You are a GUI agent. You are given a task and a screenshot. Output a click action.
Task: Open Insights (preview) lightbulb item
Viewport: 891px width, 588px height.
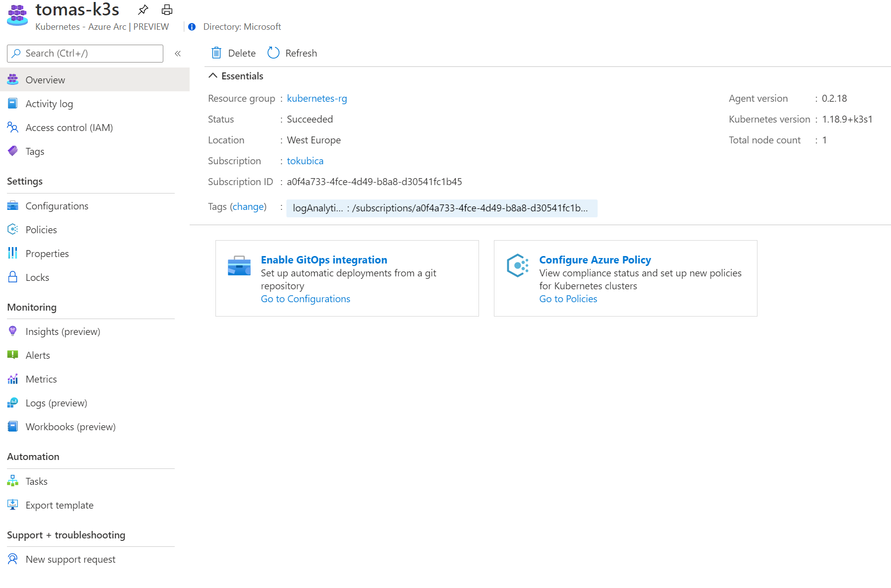click(x=63, y=331)
